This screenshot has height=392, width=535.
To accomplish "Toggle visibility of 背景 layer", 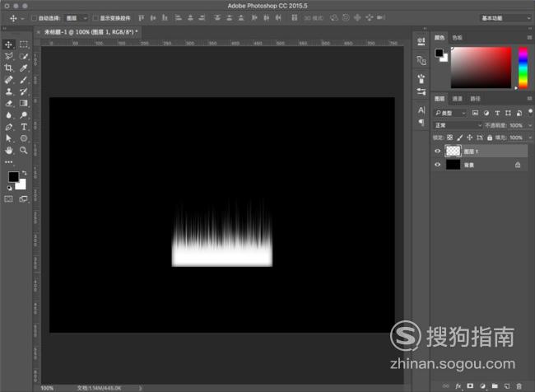I will (437, 165).
